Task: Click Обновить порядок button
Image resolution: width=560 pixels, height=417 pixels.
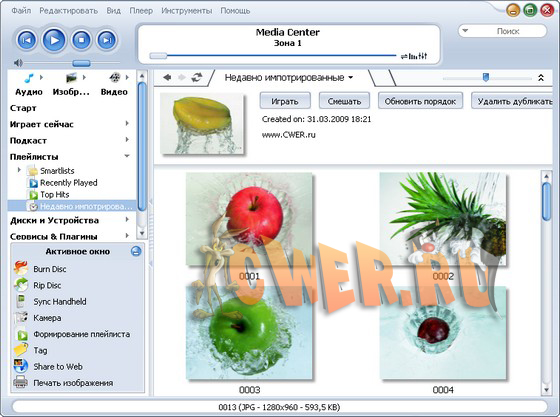Action: pos(420,101)
